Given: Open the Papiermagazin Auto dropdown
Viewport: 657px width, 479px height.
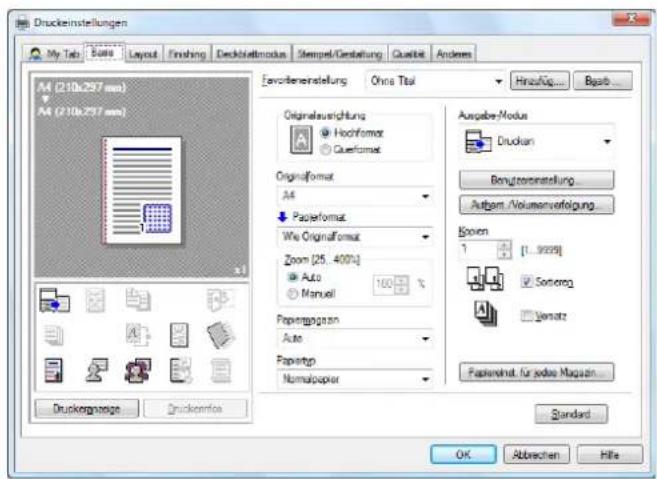Looking at the screenshot, I should (355, 338).
